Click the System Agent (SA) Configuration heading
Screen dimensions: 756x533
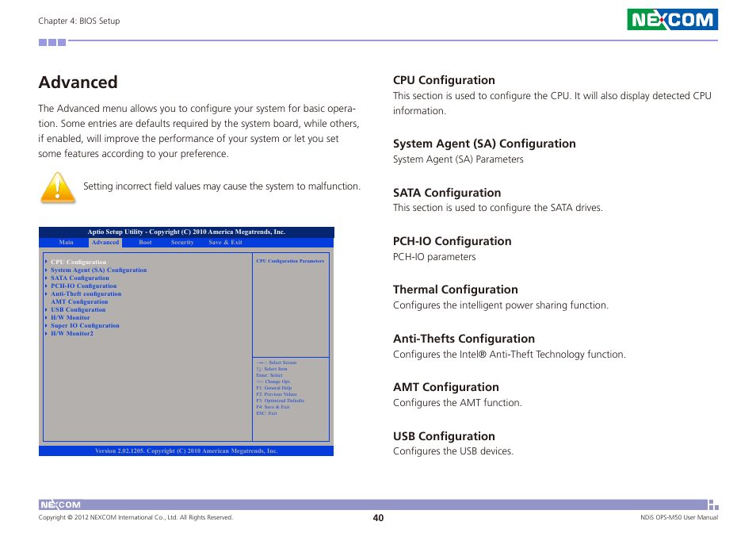[x=484, y=144]
